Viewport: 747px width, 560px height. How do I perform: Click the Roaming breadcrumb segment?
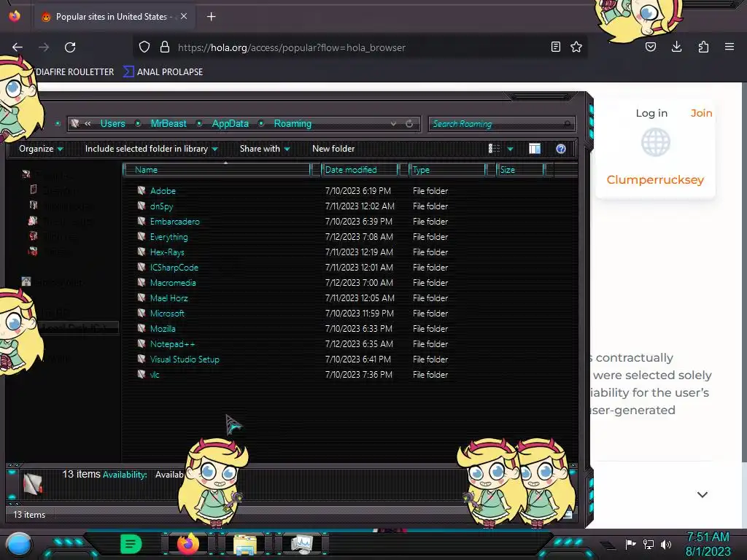[x=293, y=124]
